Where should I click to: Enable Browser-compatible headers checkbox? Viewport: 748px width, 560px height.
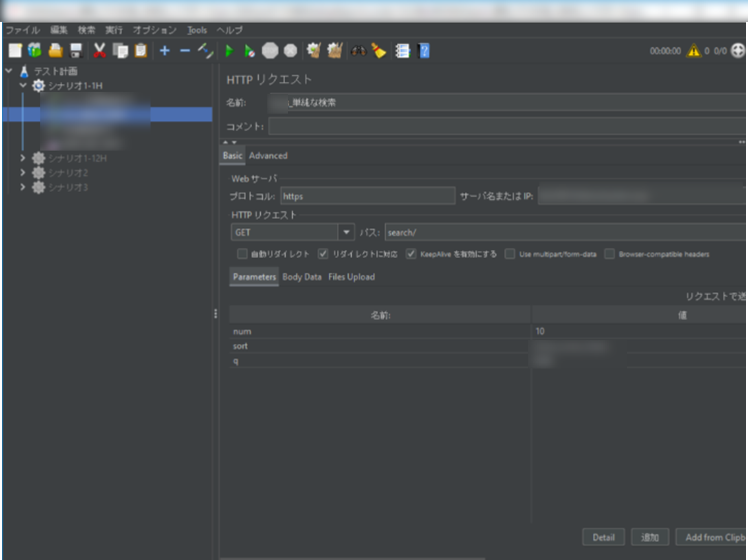point(609,254)
